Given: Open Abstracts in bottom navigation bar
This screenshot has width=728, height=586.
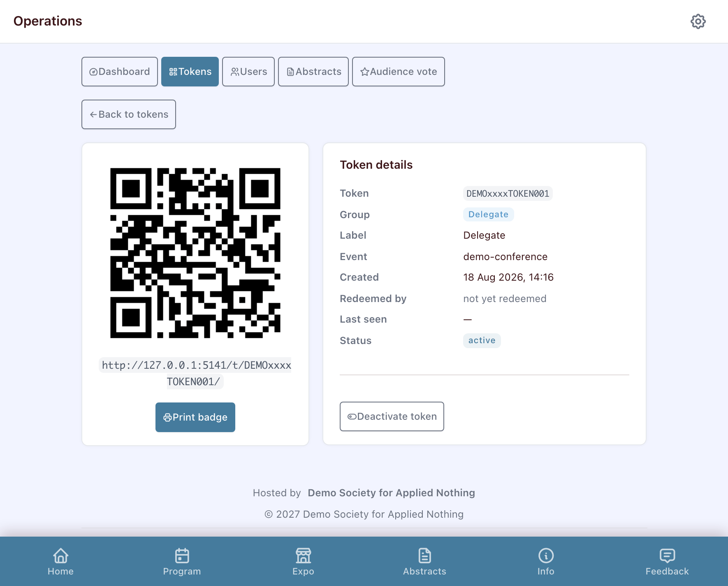Looking at the screenshot, I should tap(425, 562).
